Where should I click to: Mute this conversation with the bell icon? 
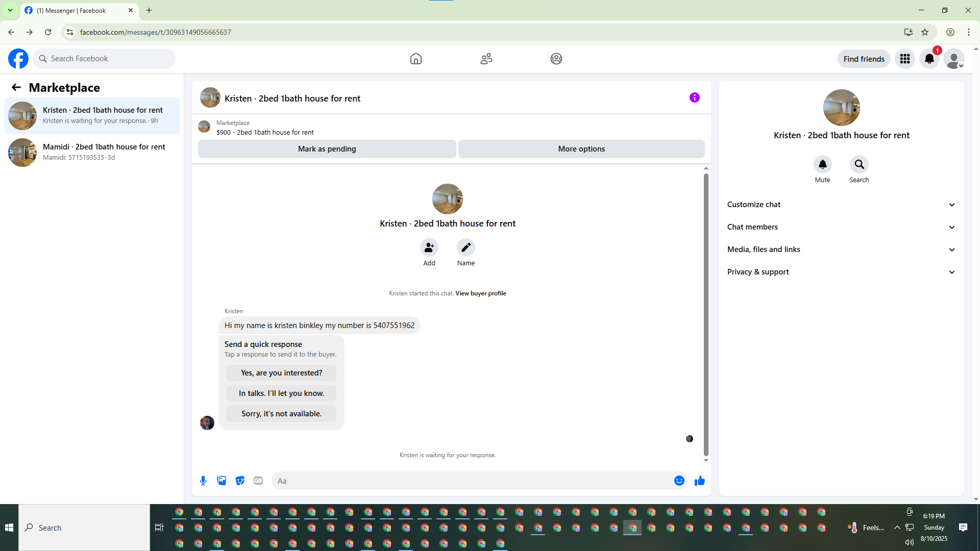coord(822,164)
